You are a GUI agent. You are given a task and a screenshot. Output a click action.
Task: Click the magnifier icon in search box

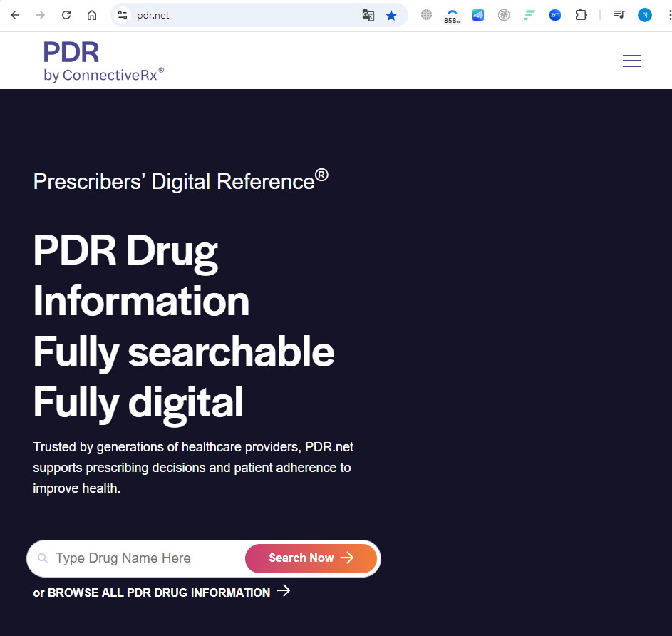pyautogui.click(x=43, y=558)
